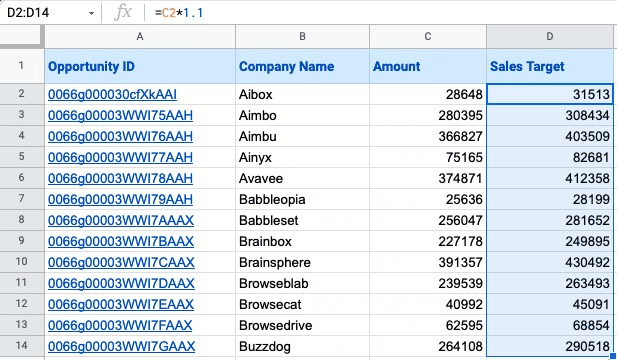Select the Aimbu company cell
The width and height of the screenshot is (617, 360).
(x=302, y=136)
